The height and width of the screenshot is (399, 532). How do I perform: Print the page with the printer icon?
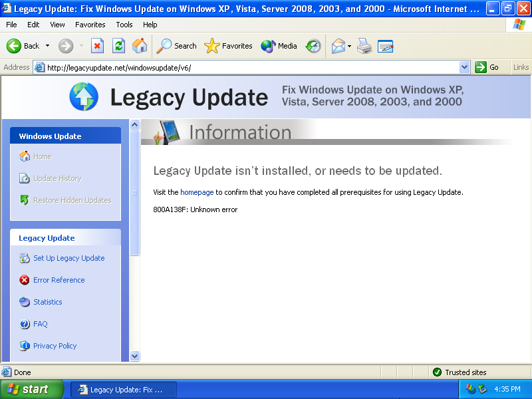364,45
